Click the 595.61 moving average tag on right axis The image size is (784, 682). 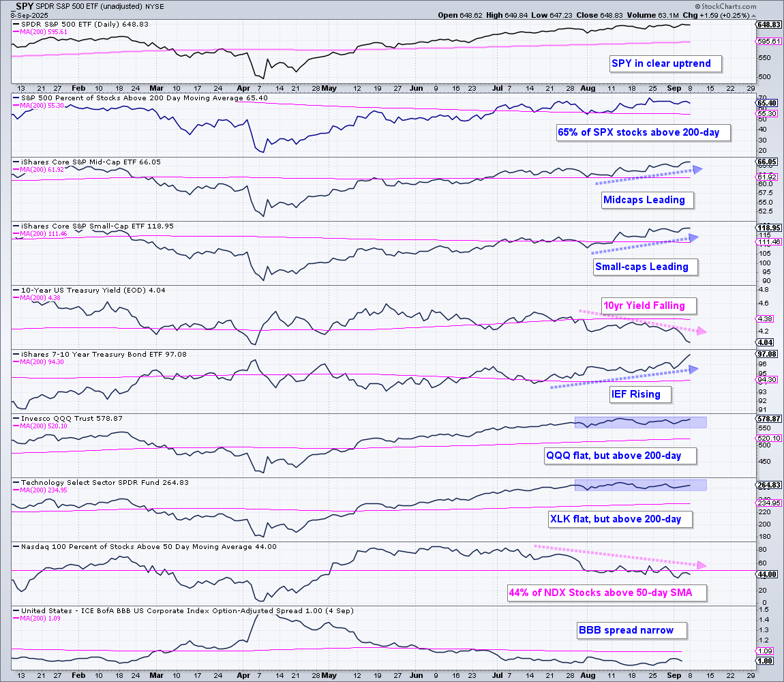point(768,42)
